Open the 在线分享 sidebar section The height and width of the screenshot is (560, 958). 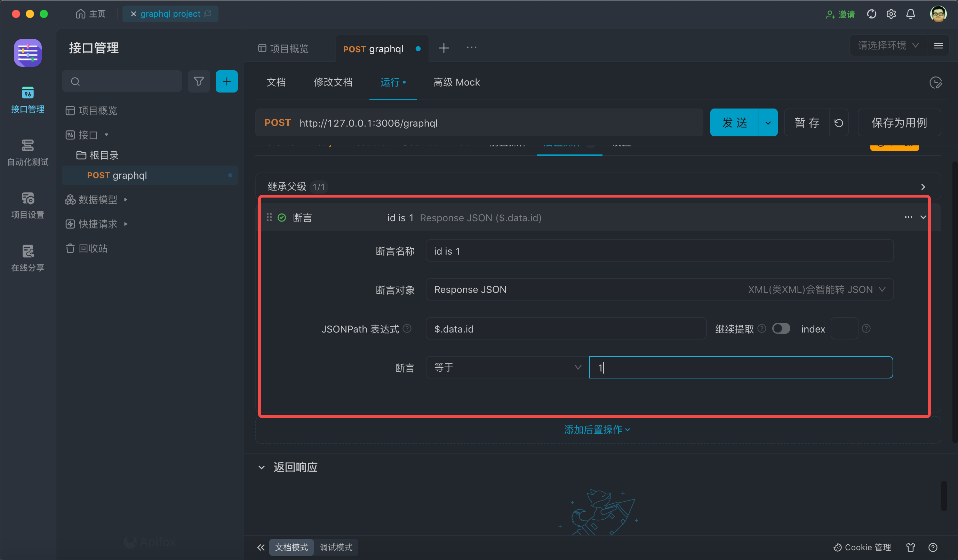(28, 258)
